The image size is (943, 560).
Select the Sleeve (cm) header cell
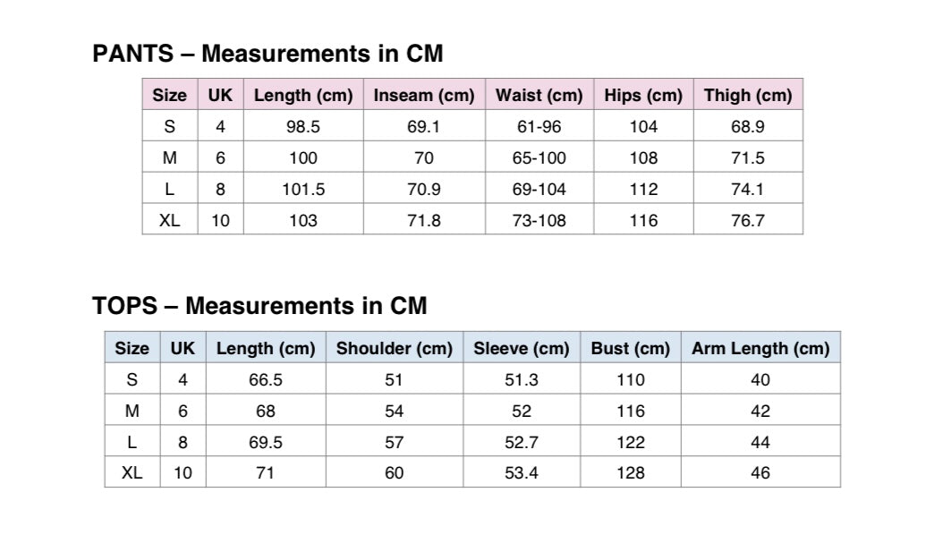[521, 349]
